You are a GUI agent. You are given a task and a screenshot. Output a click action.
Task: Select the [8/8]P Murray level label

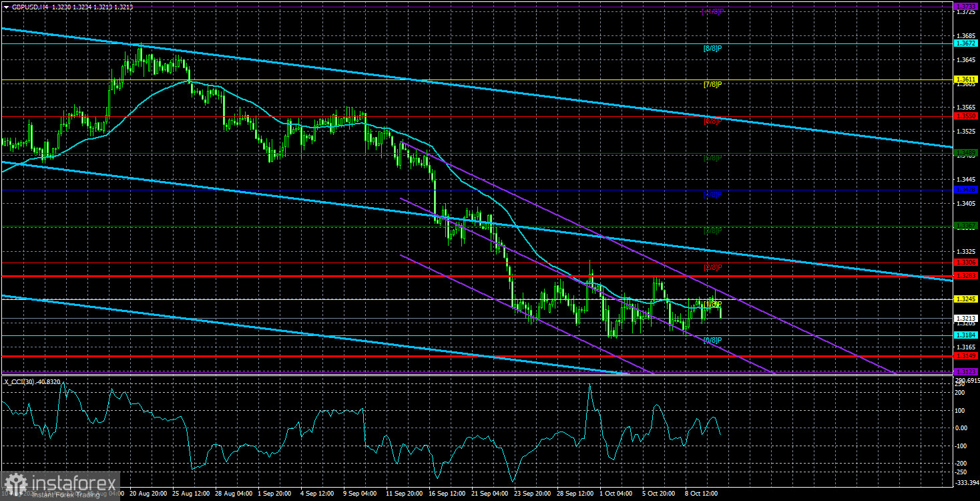[713, 48]
